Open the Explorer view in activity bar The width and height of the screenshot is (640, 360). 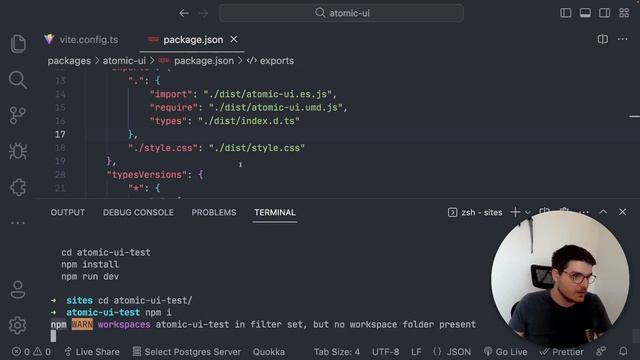[18, 43]
